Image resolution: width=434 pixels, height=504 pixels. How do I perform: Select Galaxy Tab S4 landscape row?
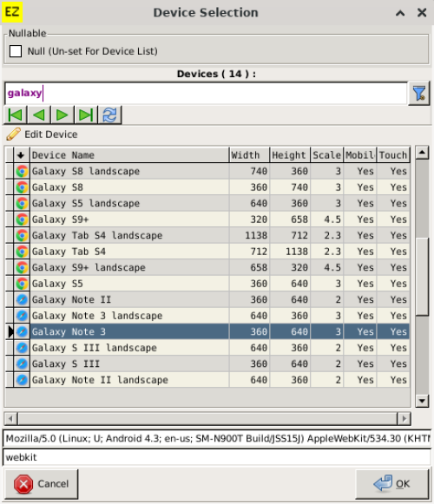click(x=207, y=235)
